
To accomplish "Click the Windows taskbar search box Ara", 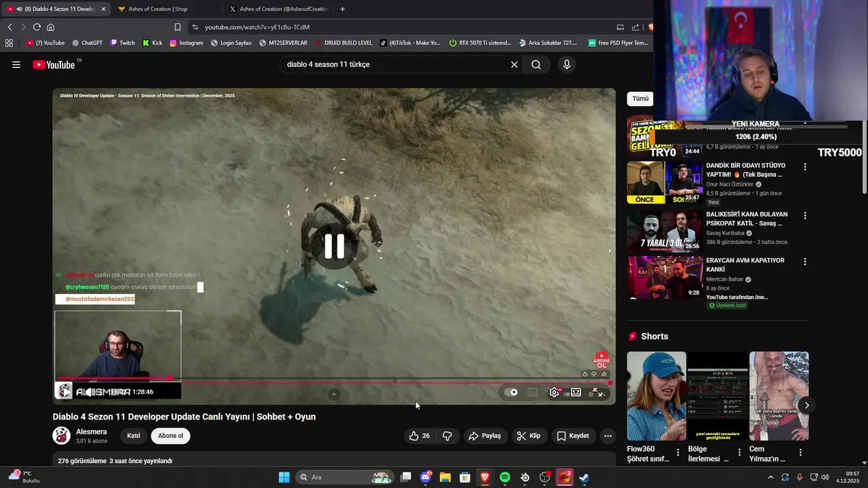I will click(346, 477).
